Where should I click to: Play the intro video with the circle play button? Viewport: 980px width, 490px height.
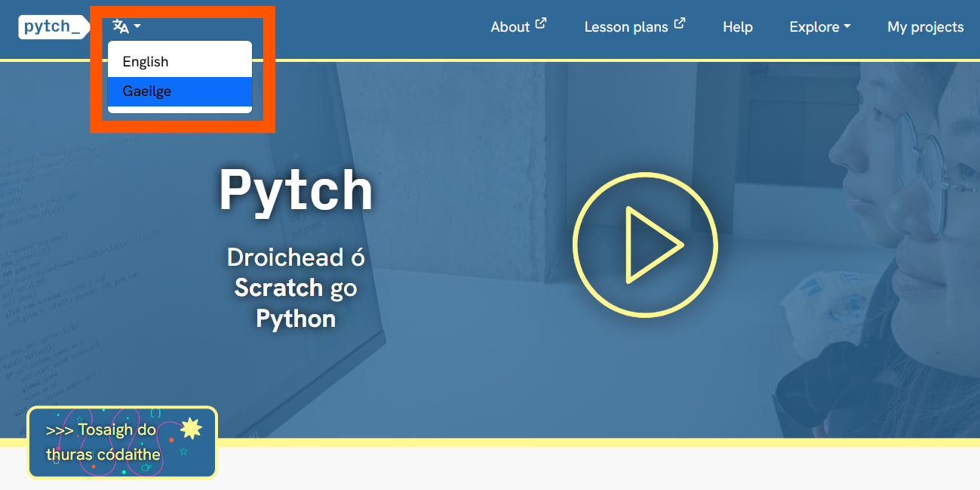pos(645,245)
